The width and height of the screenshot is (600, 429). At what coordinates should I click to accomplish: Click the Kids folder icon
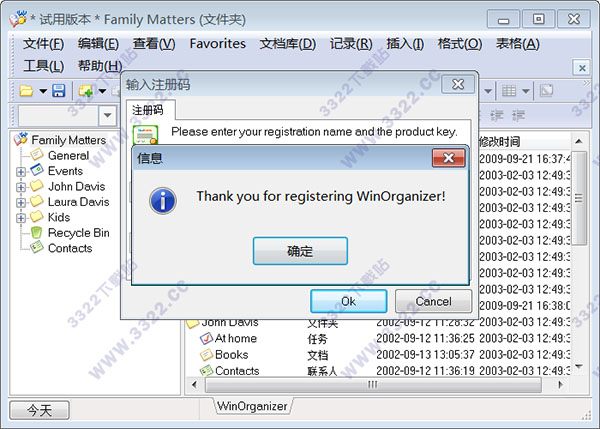pyautogui.click(x=37, y=216)
